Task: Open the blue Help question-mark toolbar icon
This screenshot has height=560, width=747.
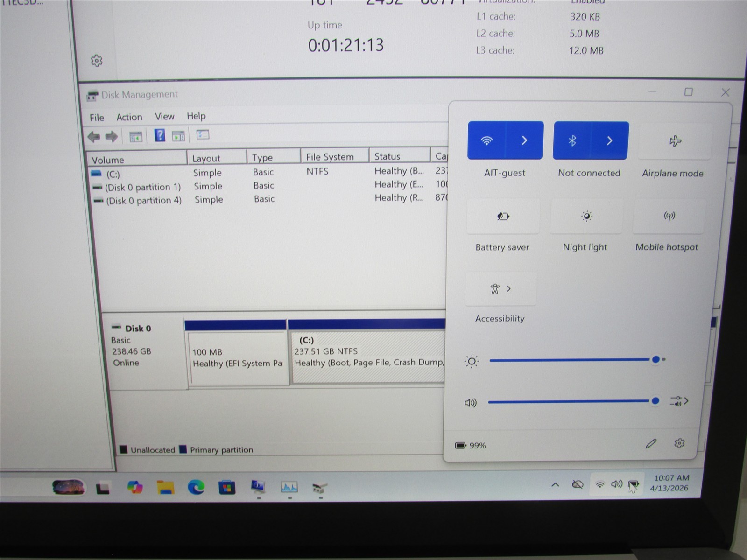Action: (160, 136)
